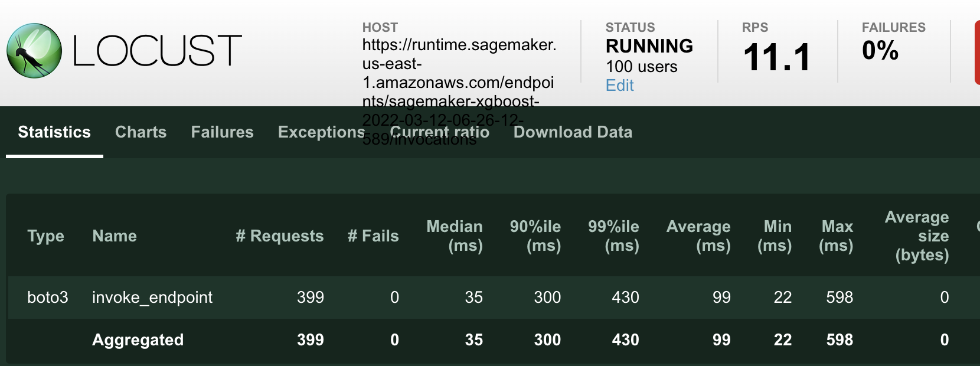Click 90%ile value 300 in invoke_endpoint row
The width and height of the screenshot is (980, 366).
pos(547,298)
